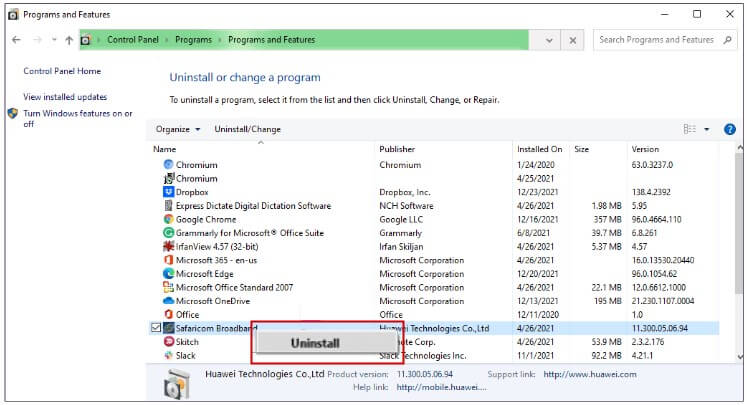Click the Office program icon
747x405 pixels.
168,314
